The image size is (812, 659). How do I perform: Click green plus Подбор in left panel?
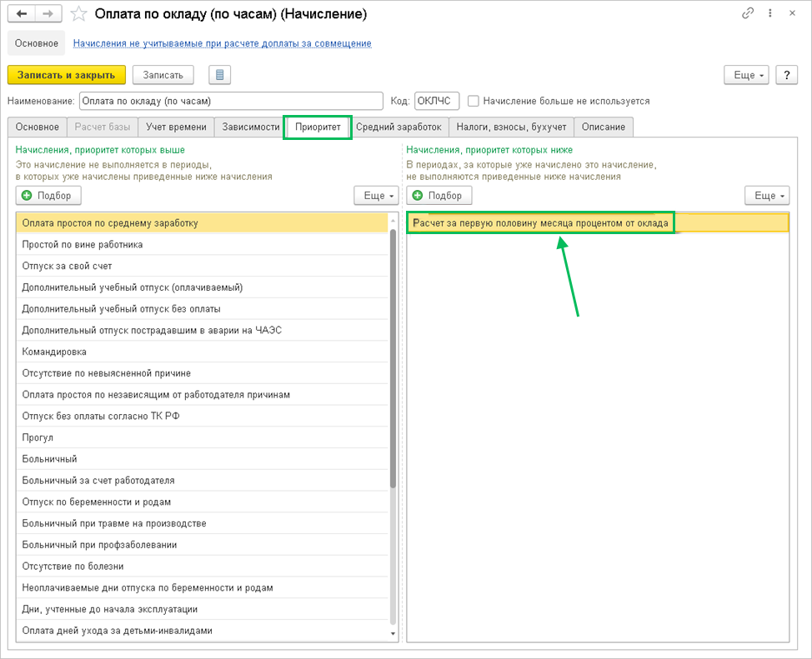[x=48, y=196]
